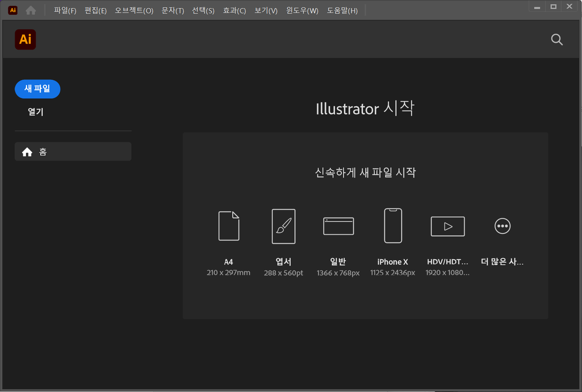Open the 효과(C) menu
The image size is (582, 392).
[x=234, y=10]
